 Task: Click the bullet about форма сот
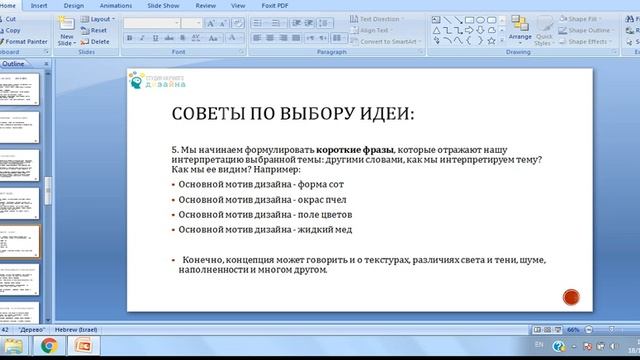pyautogui.click(x=261, y=184)
